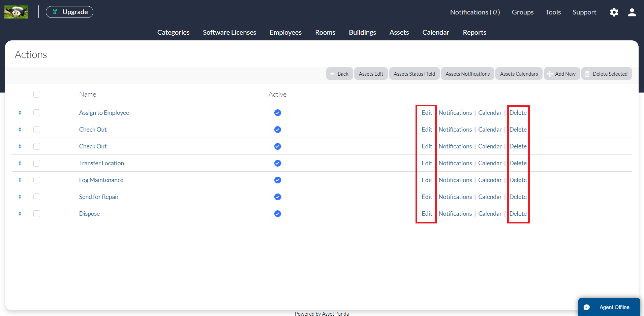
Task: Click the Upgrade button
Action: [70, 12]
